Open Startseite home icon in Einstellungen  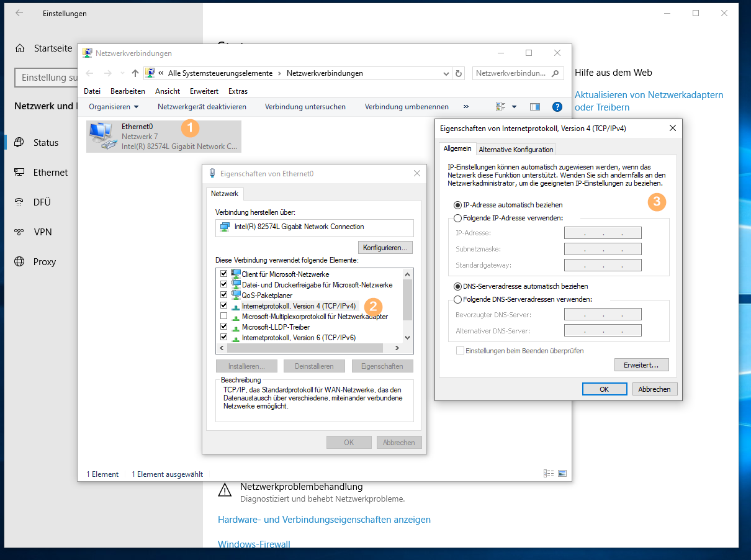(x=20, y=48)
